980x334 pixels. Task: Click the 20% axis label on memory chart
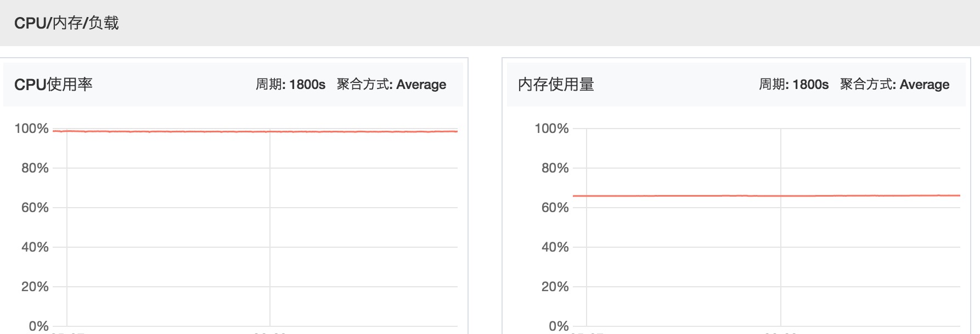[x=555, y=287]
